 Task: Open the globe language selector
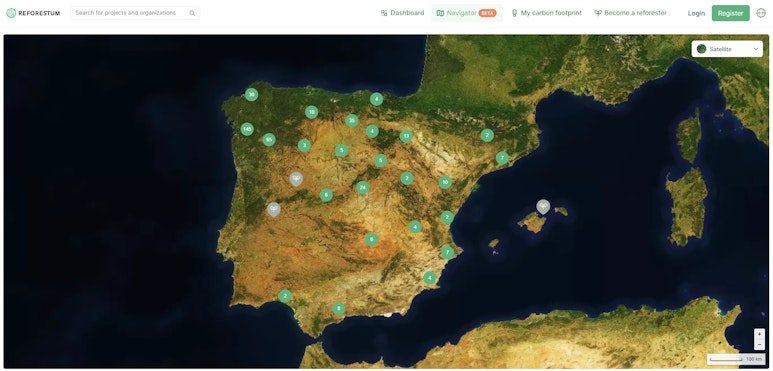tap(761, 13)
